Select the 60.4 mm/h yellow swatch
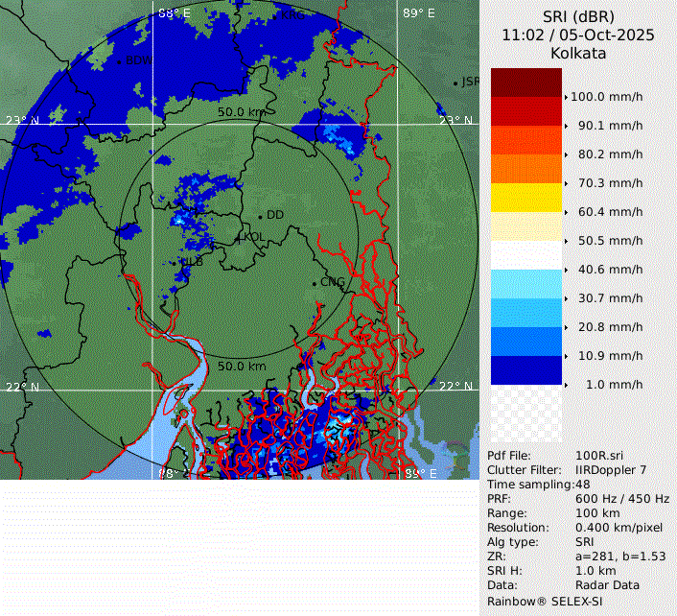This screenshot has height=616, width=677. point(525,198)
